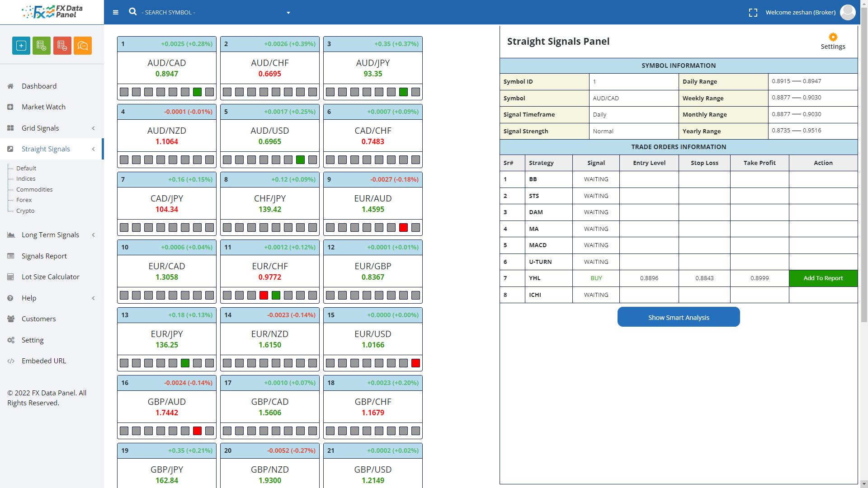Open the Market Watch menu item
The width and height of the screenshot is (868, 488).
click(43, 107)
